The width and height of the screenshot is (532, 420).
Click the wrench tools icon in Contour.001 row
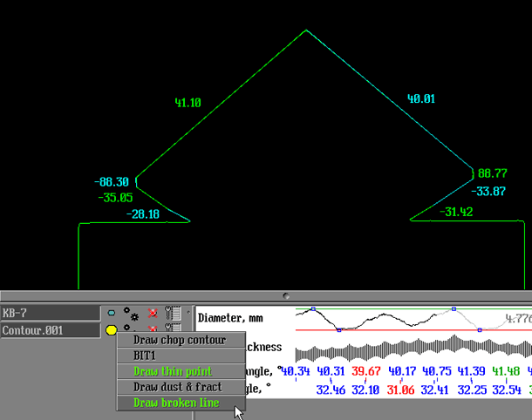[x=174, y=328]
